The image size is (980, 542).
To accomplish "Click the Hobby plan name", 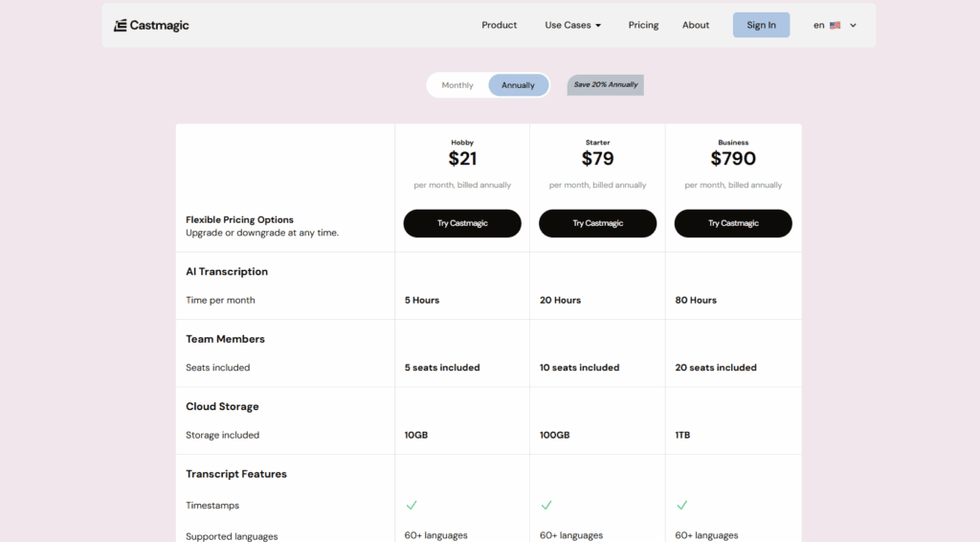I will point(462,143).
